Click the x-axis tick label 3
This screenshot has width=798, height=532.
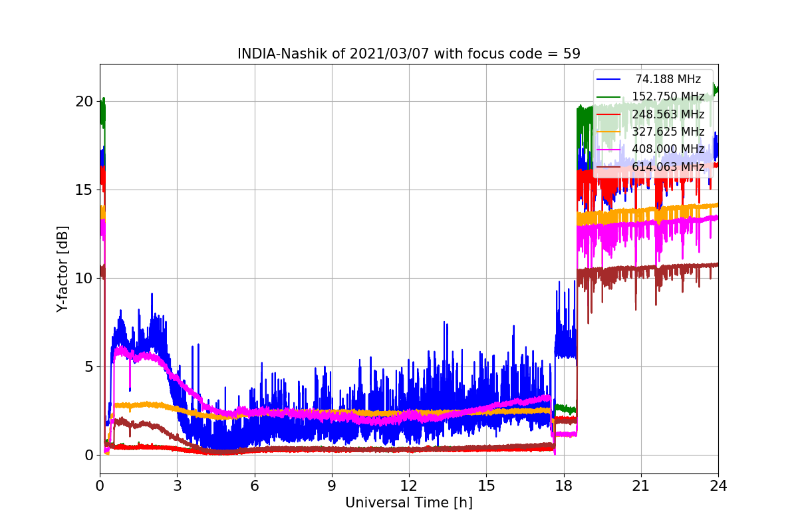click(177, 485)
